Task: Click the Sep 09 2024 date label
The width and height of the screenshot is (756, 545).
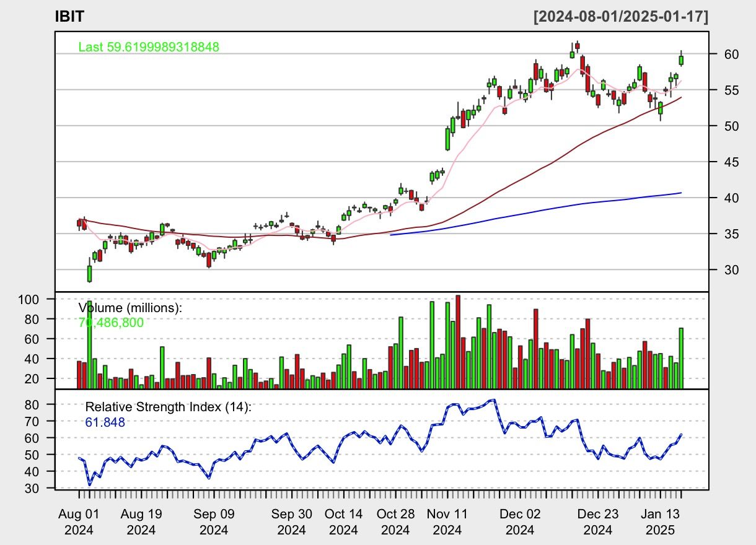Action: tap(214, 522)
